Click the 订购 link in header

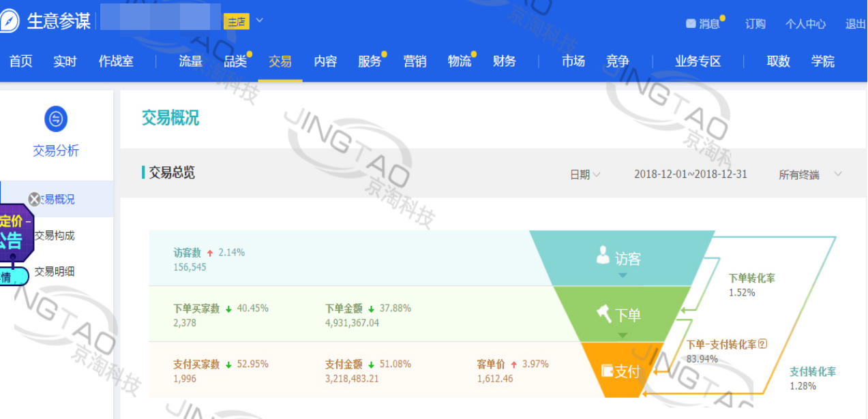pyautogui.click(x=755, y=24)
